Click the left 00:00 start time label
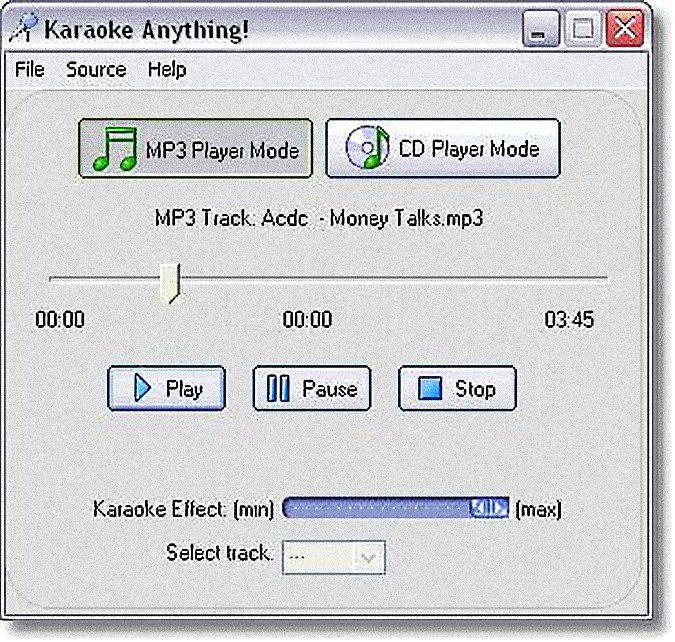The width and height of the screenshot is (675, 642). coord(60,319)
